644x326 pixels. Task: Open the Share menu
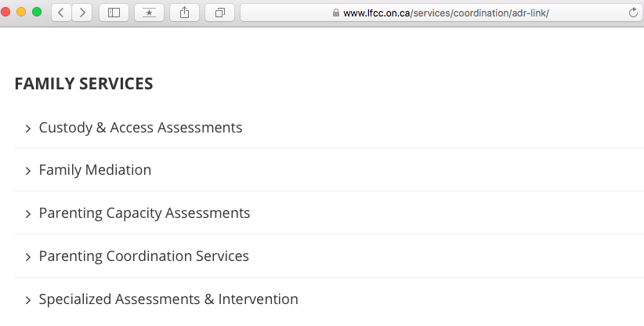coord(185,13)
